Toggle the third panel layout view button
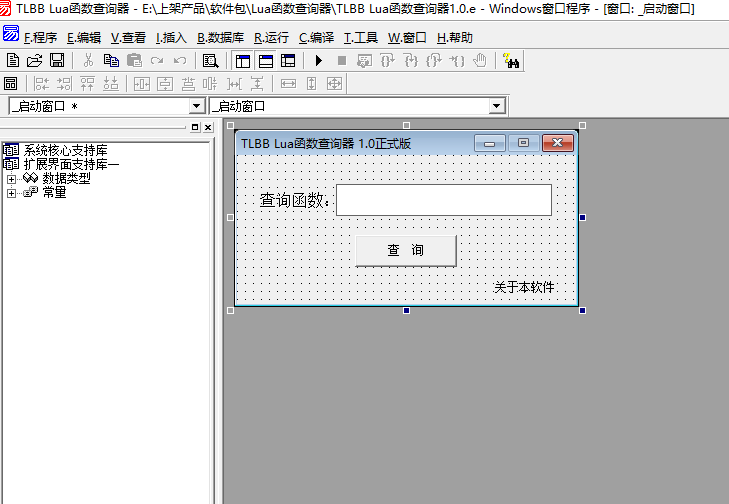 (x=287, y=61)
